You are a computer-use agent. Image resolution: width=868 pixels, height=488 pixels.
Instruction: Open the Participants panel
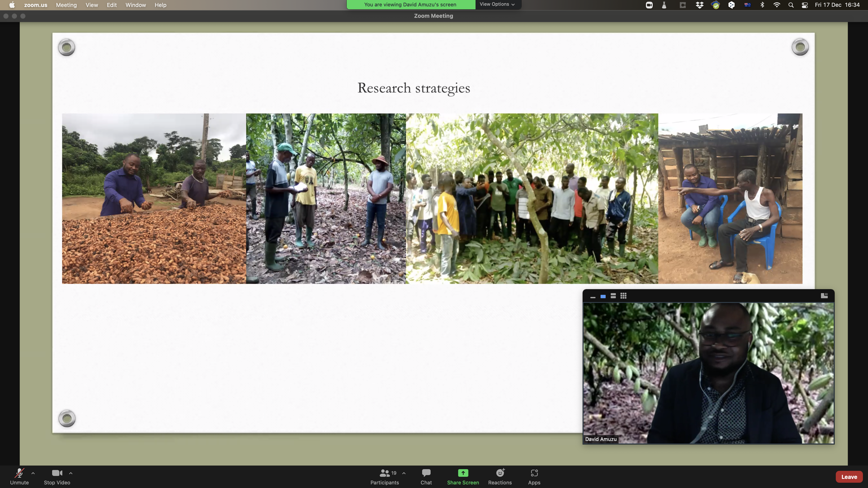point(384,476)
